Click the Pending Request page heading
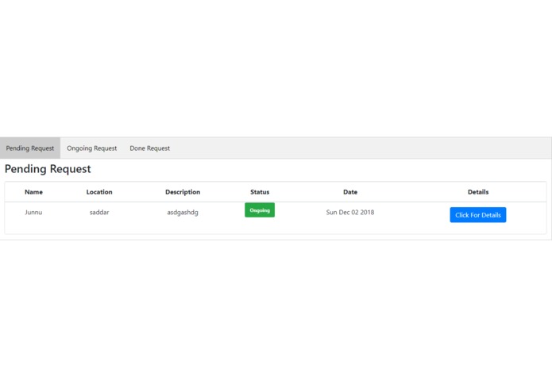 point(48,169)
